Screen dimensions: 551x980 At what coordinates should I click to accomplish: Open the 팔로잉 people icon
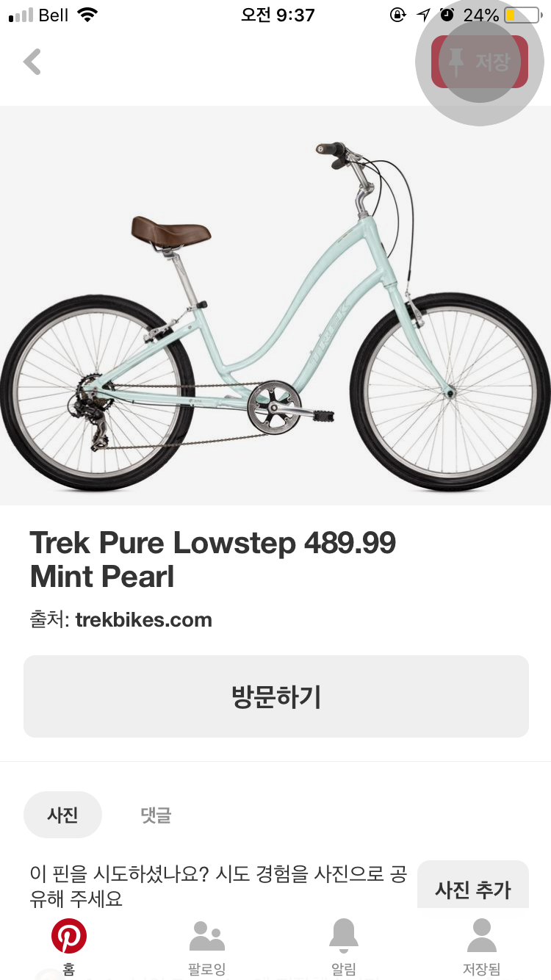pos(206,936)
